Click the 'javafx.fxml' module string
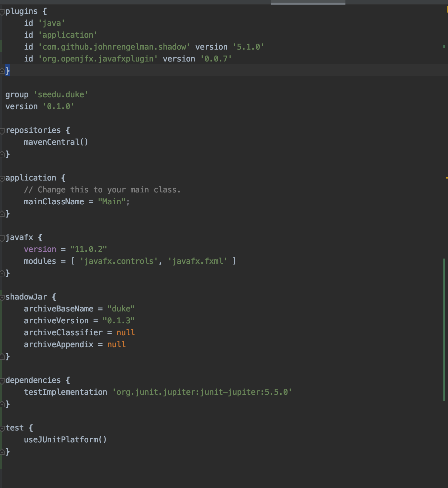 tap(198, 261)
